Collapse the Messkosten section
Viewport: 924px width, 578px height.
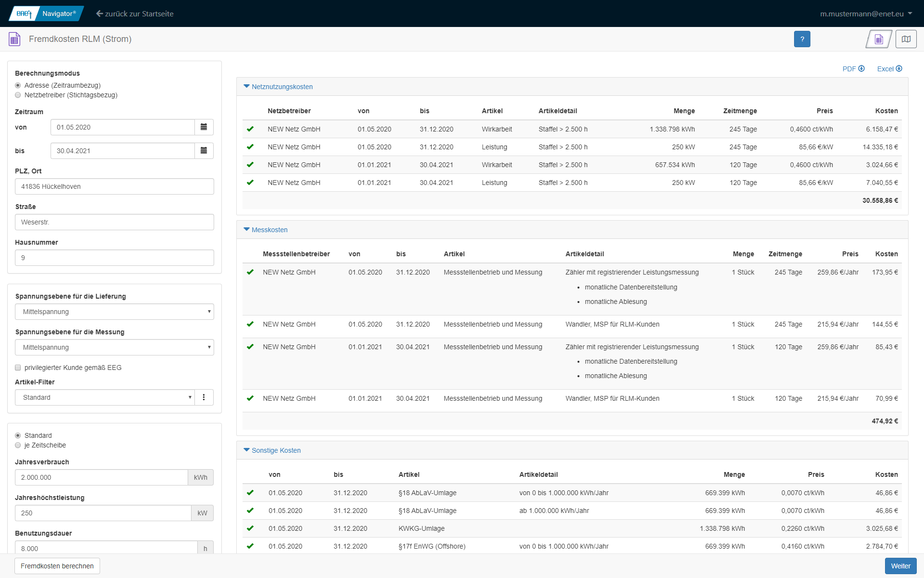tap(269, 230)
